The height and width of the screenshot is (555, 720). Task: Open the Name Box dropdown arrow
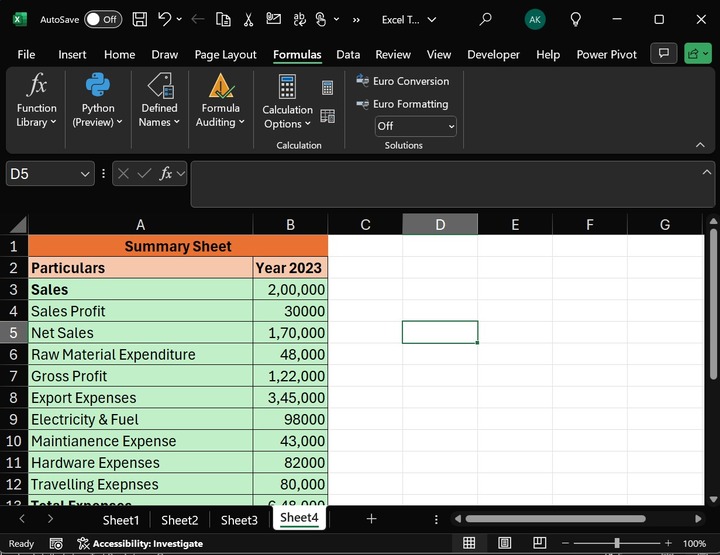85,174
